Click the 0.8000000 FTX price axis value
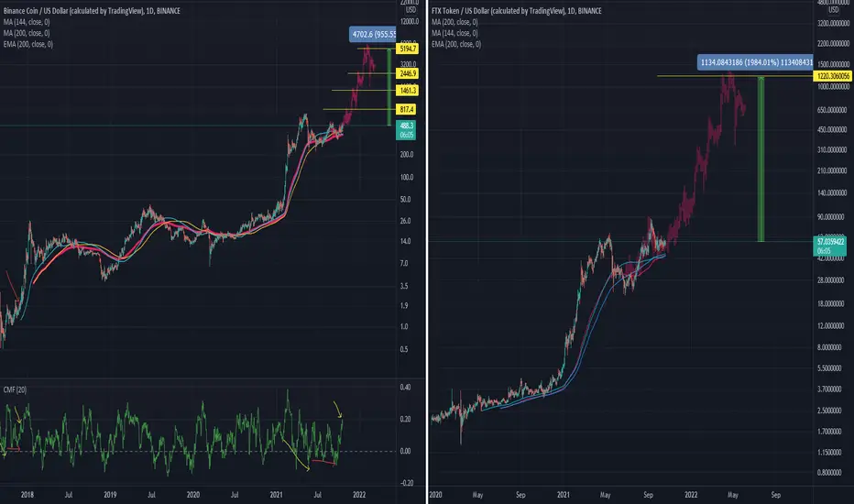 click(x=830, y=473)
